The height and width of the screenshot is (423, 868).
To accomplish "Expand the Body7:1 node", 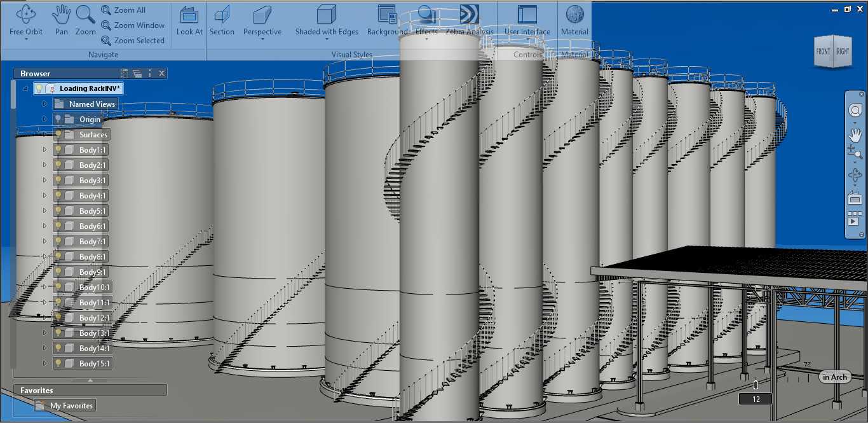I will (44, 242).
